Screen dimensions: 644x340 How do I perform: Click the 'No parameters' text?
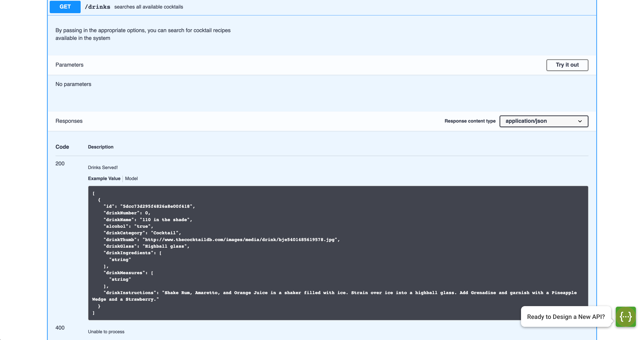(73, 84)
